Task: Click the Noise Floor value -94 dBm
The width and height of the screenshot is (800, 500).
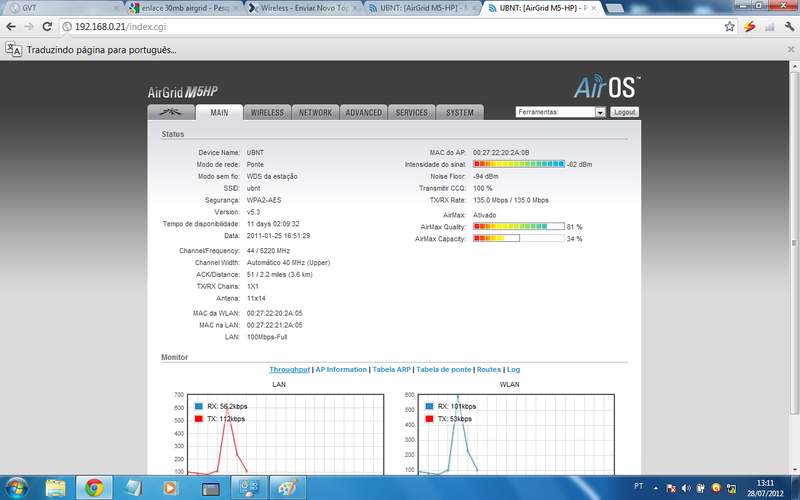Action: click(486, 177)
